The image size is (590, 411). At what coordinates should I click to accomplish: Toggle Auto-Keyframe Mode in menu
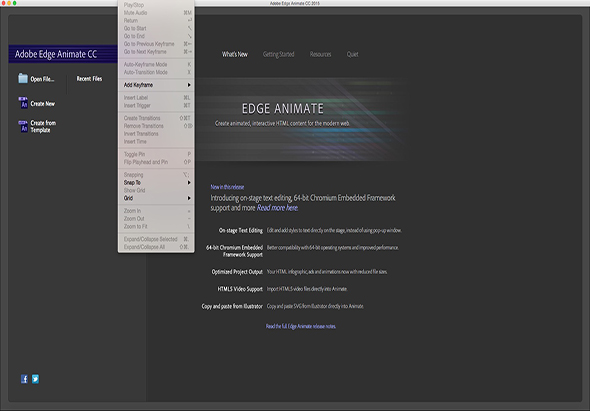156,64
